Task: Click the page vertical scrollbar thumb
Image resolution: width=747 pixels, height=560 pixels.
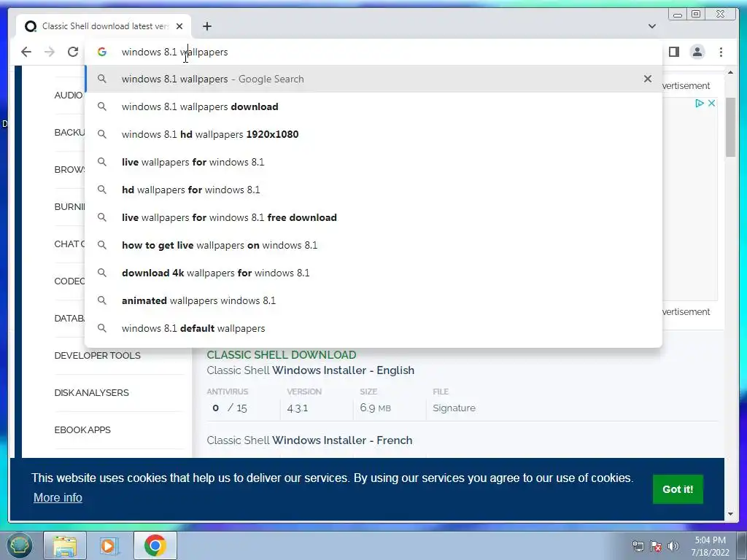Action: (x=730, y=127)
